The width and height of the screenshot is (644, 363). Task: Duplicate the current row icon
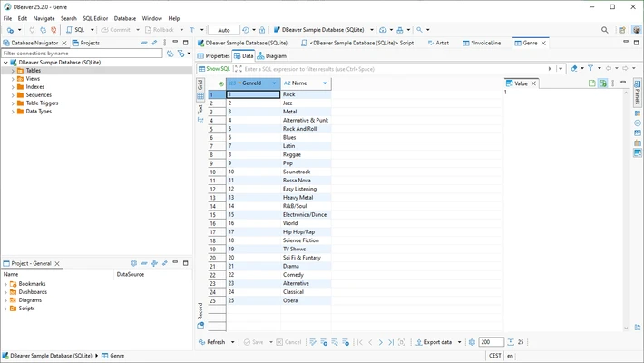coord(335,342)
